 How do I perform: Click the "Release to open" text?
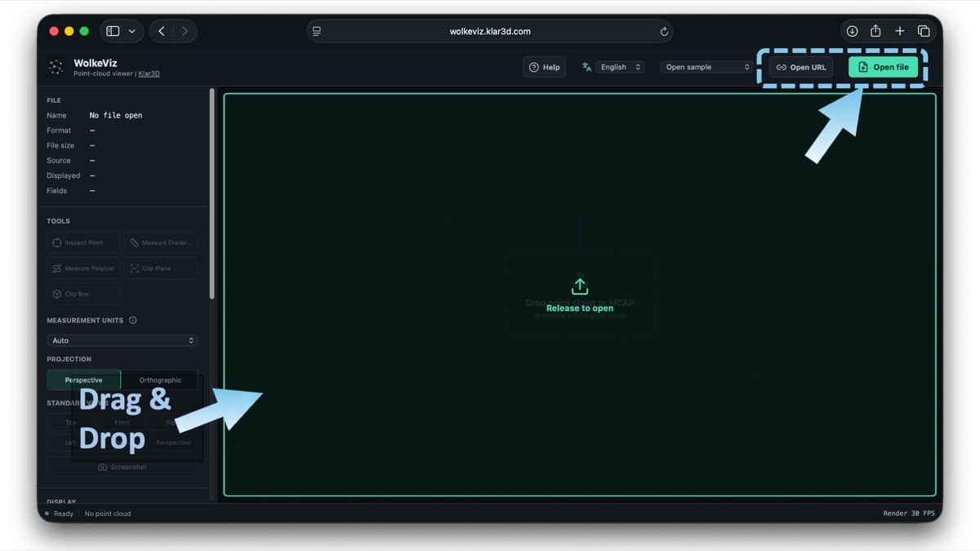(580, 309)
